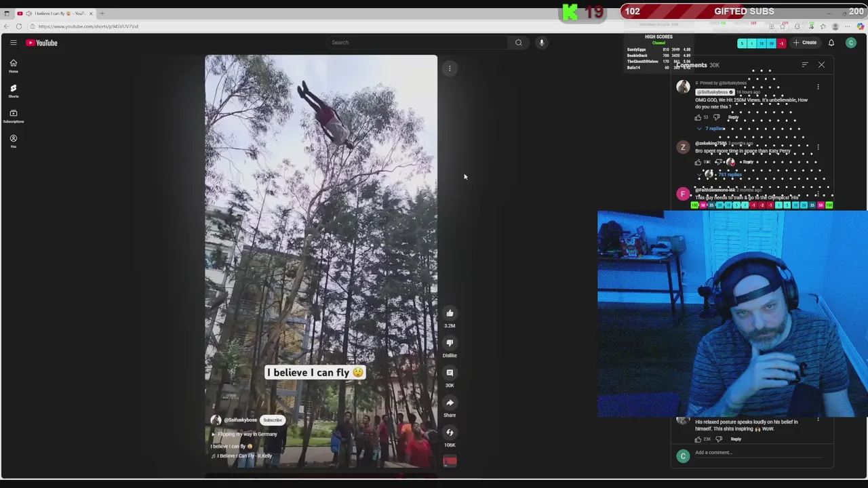Open Shorts in the left sidebar

pyautogui.click(x=13, y=91)
